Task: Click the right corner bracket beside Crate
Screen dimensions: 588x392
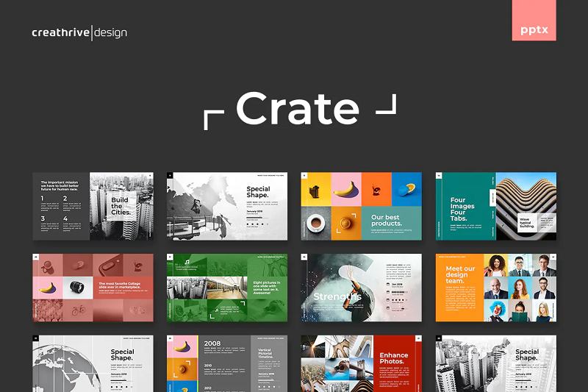Action: (387, 104)
